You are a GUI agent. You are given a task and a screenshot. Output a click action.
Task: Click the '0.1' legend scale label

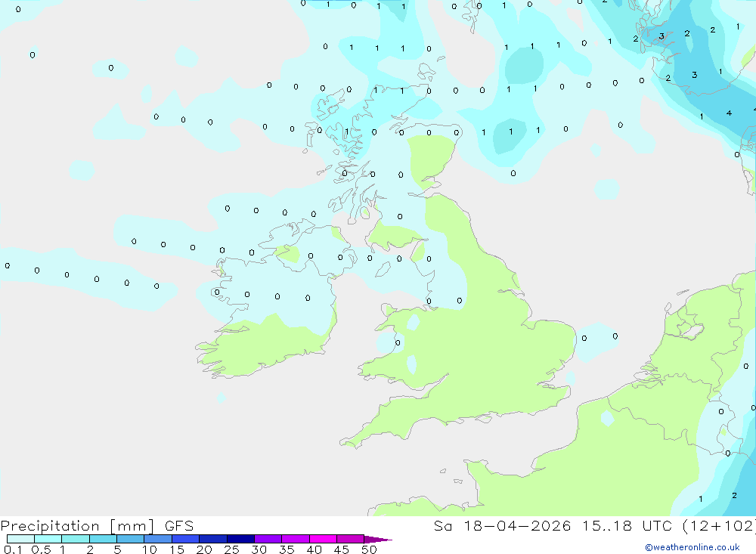point(13,549)
